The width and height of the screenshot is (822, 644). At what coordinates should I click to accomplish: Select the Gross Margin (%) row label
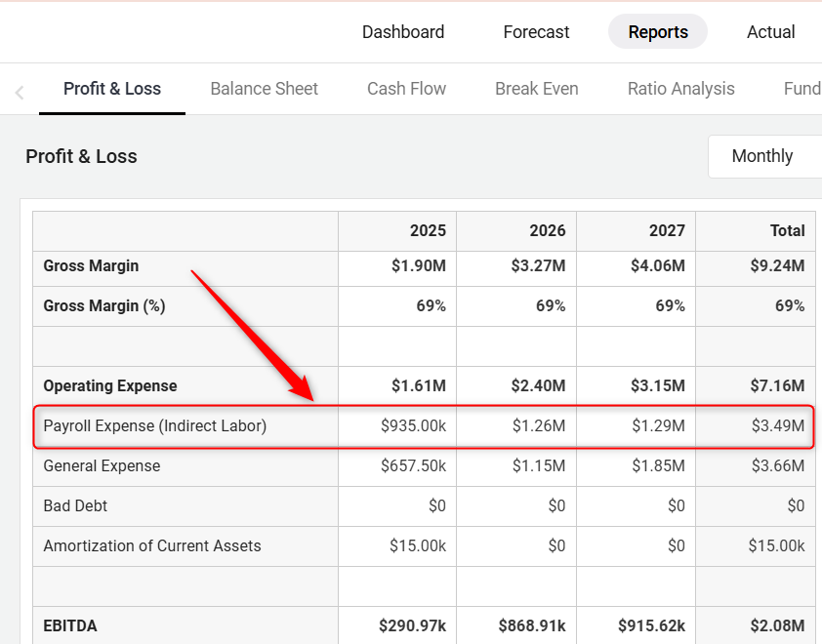point(104,305)
